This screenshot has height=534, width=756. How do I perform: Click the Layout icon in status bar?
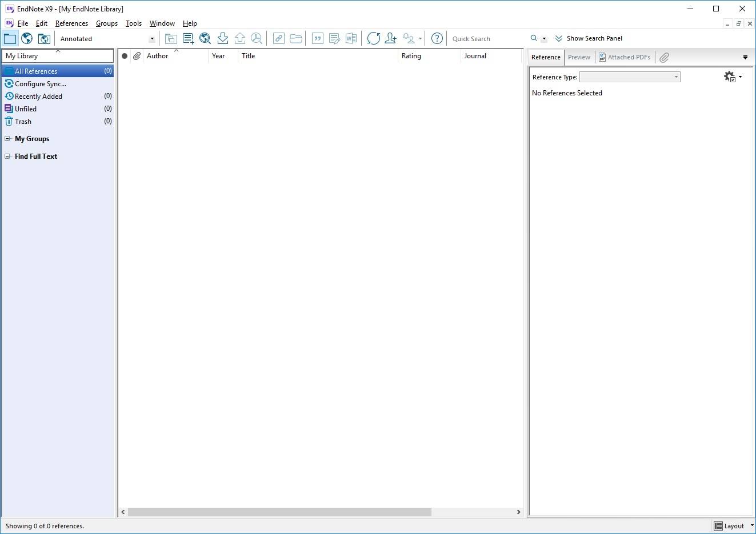[718, 526]
